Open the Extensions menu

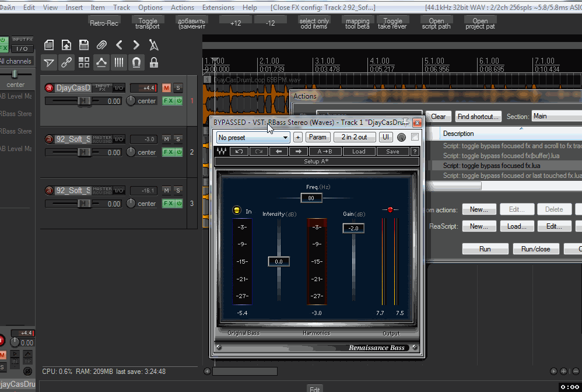click(x=218, y=8)
